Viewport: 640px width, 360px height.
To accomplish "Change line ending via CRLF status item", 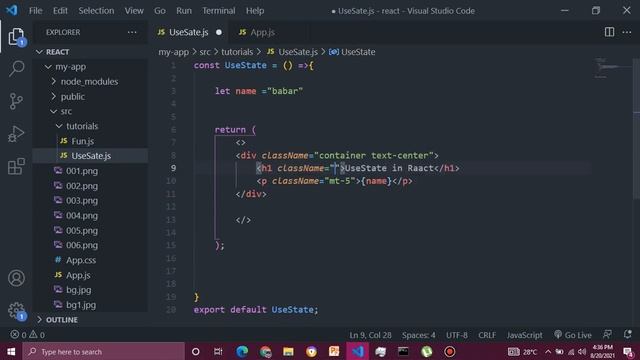I will click(487, 335).
